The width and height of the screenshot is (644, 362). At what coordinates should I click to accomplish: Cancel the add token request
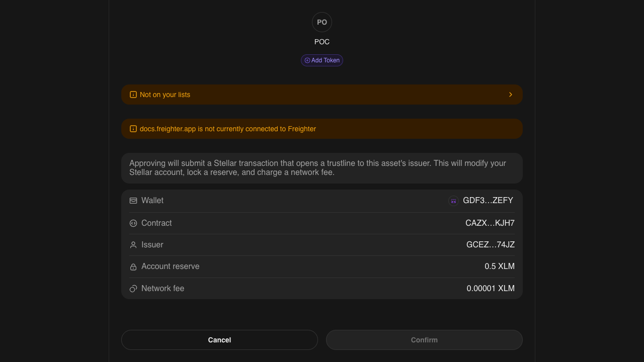[x=219, y=340]
